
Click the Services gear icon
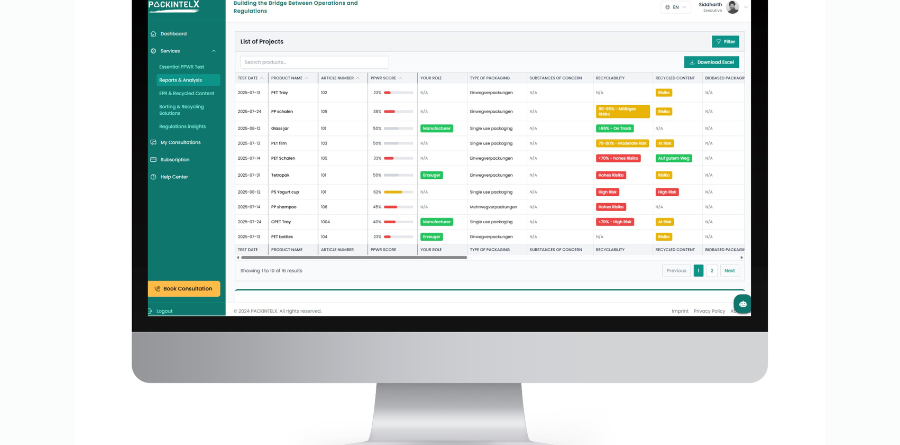153,50
